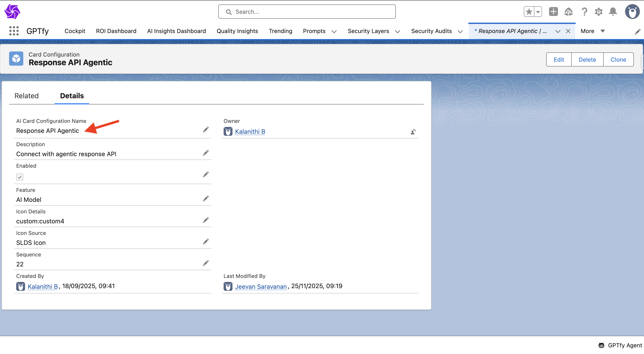The width and height of the screenshot is (644, 354).
Task: Open the Trailhead guidance icon
Action: click(568, 12)
